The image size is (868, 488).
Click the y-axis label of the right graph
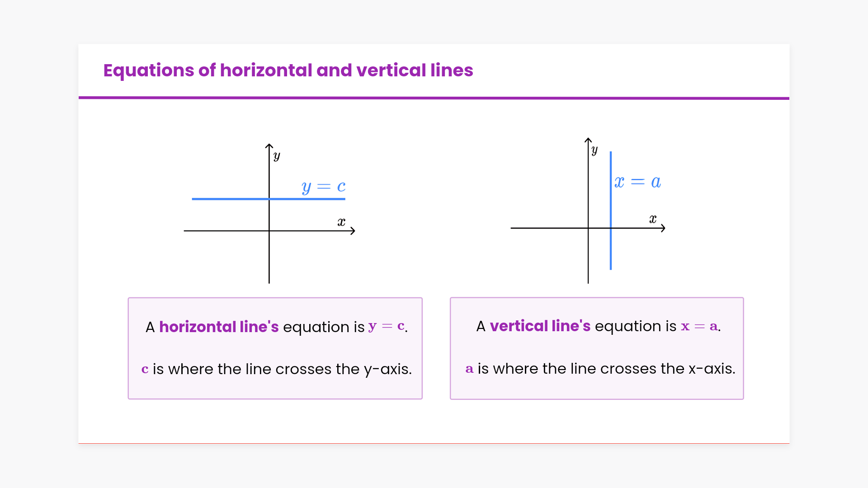[x=594, y=150]
